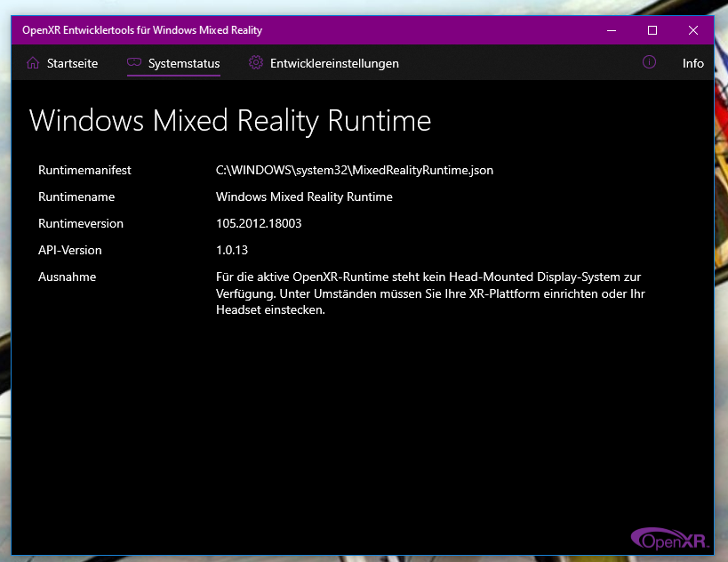Click the Runtimemanifest label
728x562 pixels.
tap(84, 171)
